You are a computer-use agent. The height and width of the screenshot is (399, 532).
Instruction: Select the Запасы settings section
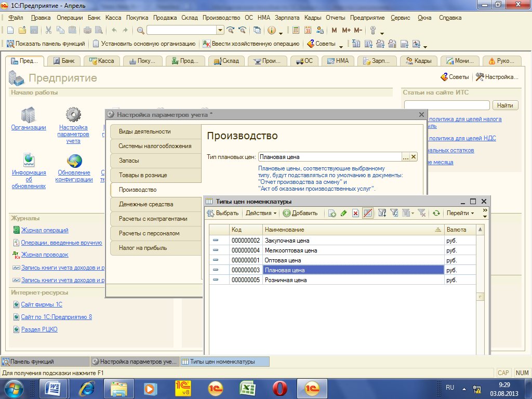pos(156,161)
